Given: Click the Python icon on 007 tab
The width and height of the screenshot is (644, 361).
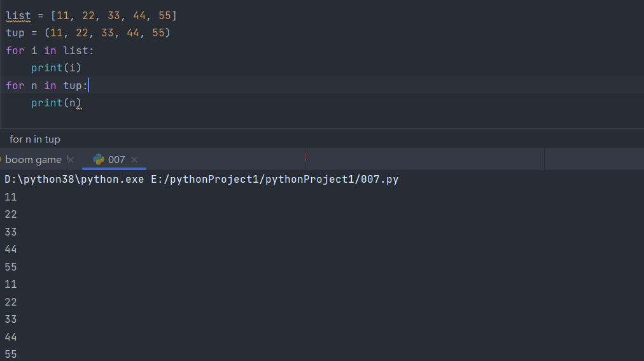Looking at the screenshot, I should 99,160.
